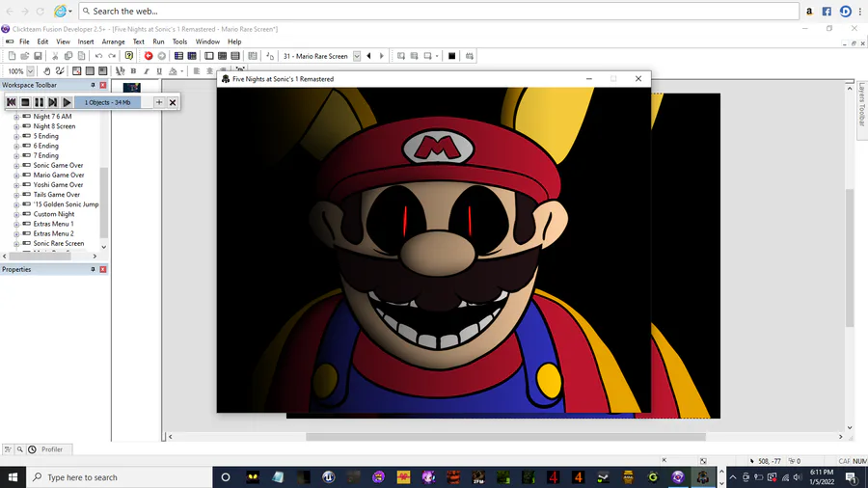
Task: Go to the next frame arrow
Action: pyautogui.click(x=381, y=56)
